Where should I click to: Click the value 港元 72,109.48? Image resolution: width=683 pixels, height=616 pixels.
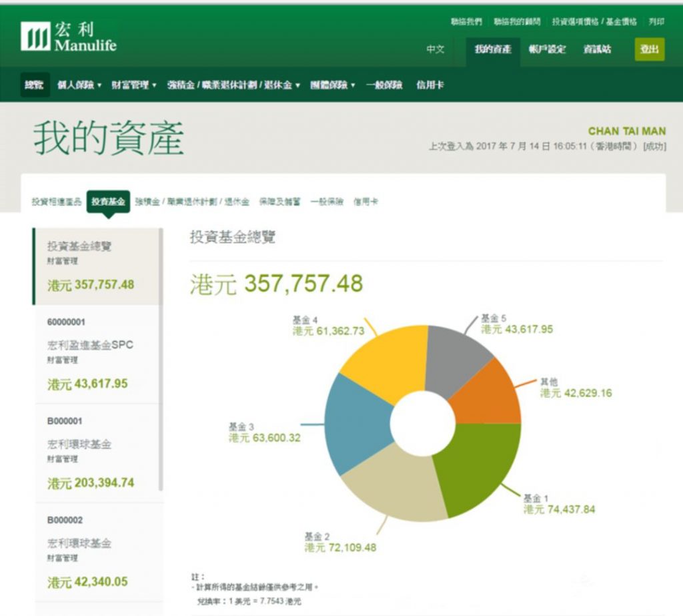pos(340,547)
